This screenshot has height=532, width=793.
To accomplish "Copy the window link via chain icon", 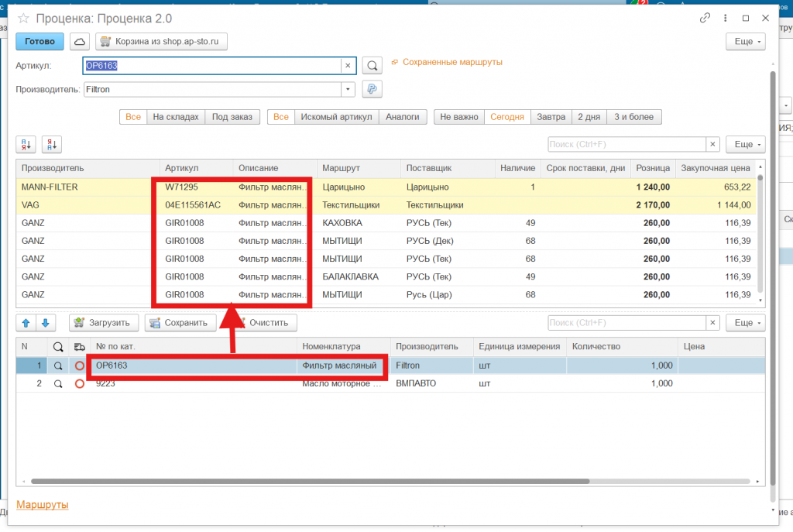I will coord(705,18).
